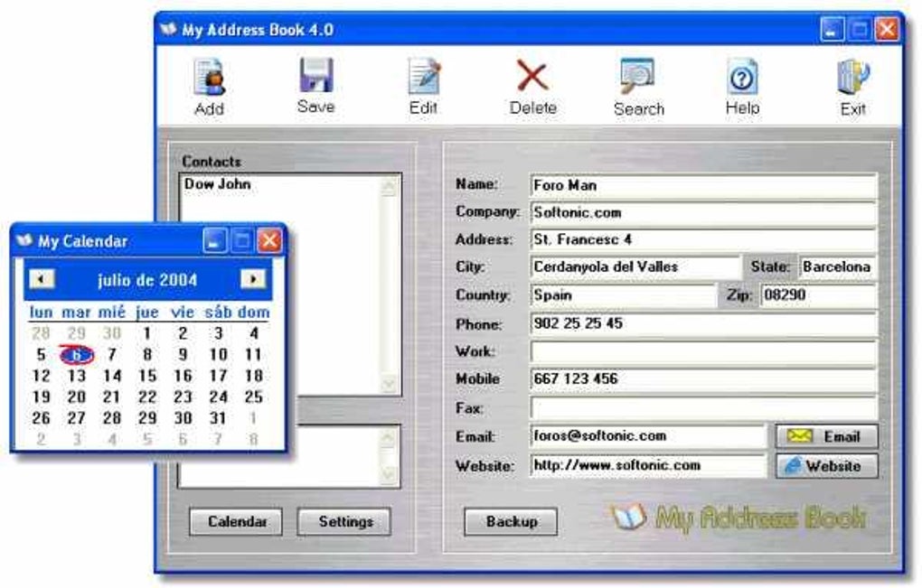Close the My Address Book 4.0 window
The image size is (922, 588).
click(888, 29)
